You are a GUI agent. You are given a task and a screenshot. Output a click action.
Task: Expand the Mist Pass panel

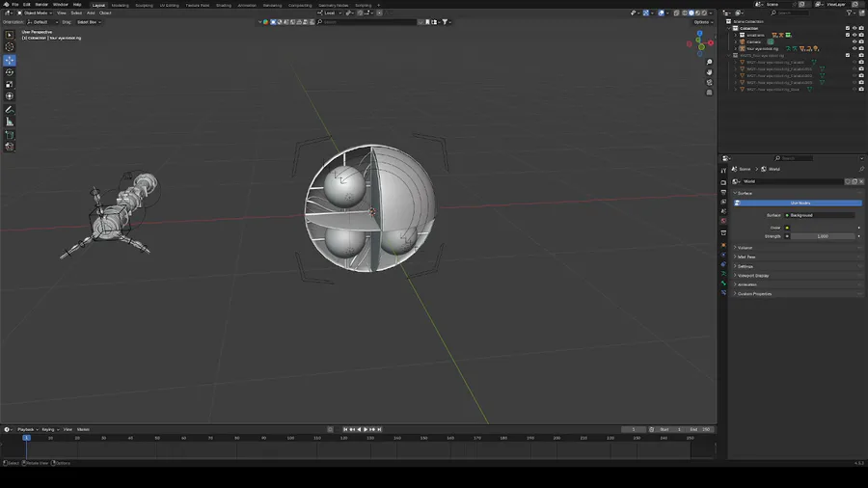click(x=798, y=257)
